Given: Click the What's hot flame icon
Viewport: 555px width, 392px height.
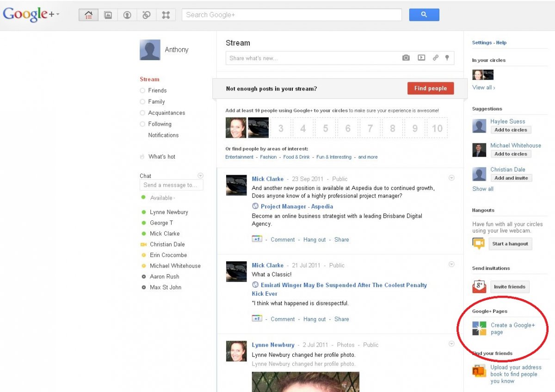Looking at the screenshot, I should click(x=142, y=157).
